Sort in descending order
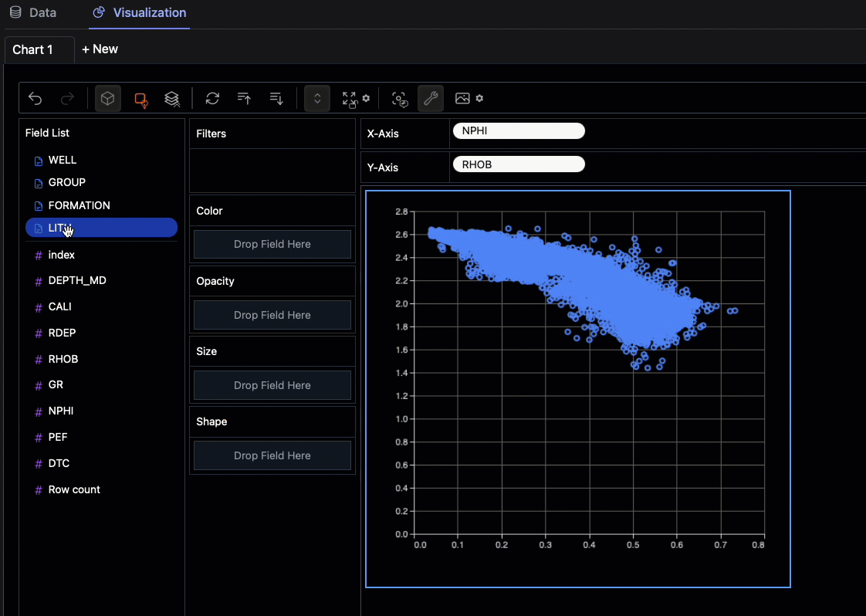Viewport: 866px width, 616px height. pos(276,99)
